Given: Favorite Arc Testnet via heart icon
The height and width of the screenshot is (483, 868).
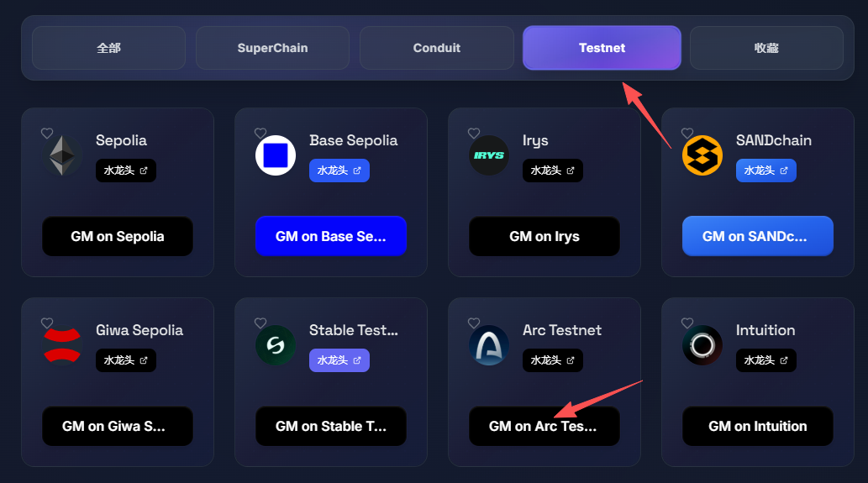Looking at the screenshot, I should 474,323.
